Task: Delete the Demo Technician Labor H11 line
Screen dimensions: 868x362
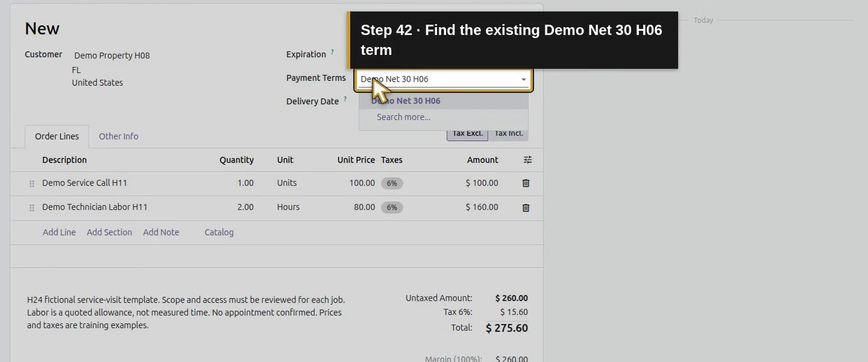Action: tap(526, 208)
